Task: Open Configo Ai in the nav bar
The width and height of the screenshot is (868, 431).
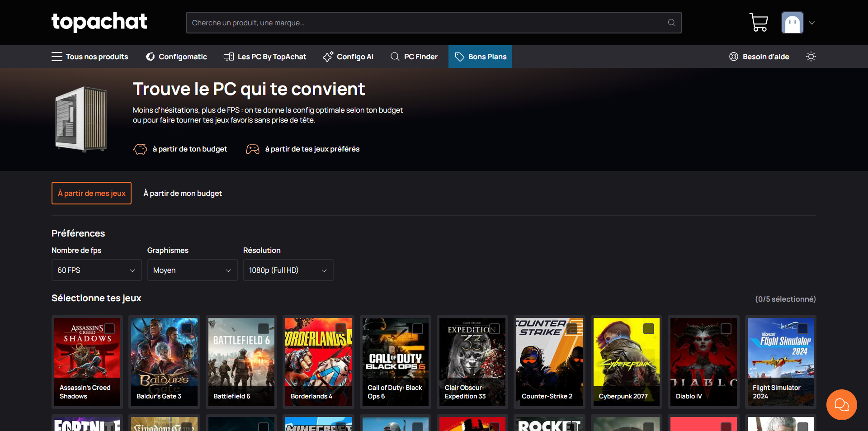Action: coord(348,57)
